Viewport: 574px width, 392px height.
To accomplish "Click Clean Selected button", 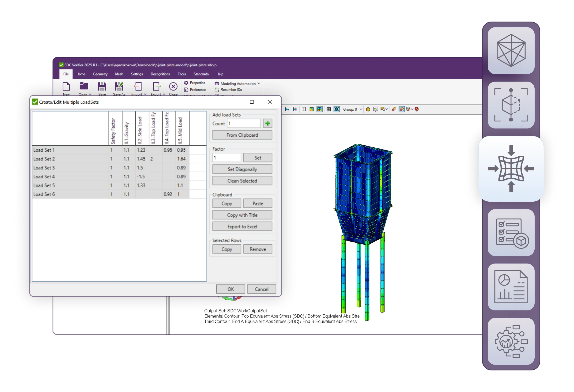I will tap(242, 181).
